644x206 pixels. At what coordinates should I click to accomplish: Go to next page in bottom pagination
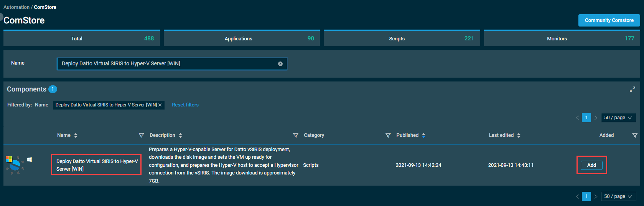[x=596, y=196]
